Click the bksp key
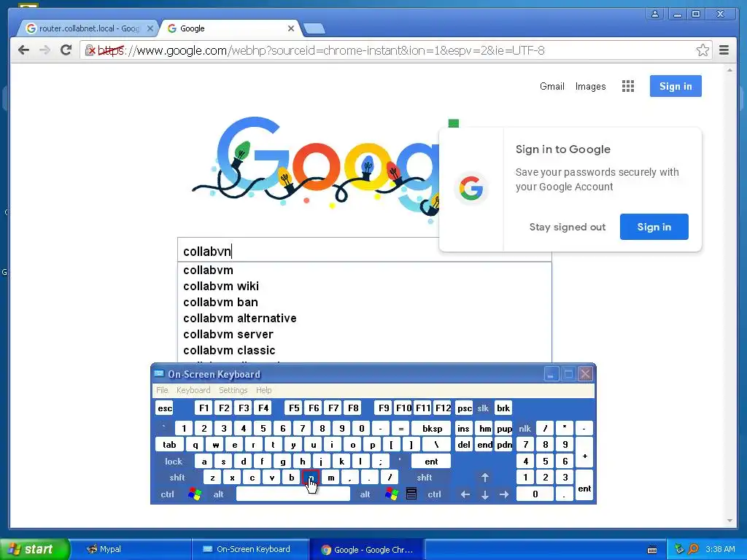 pyautogui.click(x=432, y=429)
